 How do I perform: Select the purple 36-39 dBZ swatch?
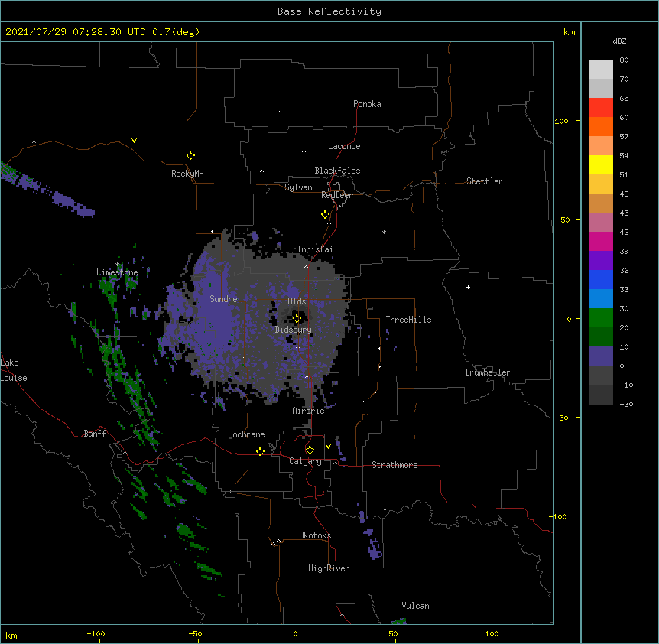(601, 261)
